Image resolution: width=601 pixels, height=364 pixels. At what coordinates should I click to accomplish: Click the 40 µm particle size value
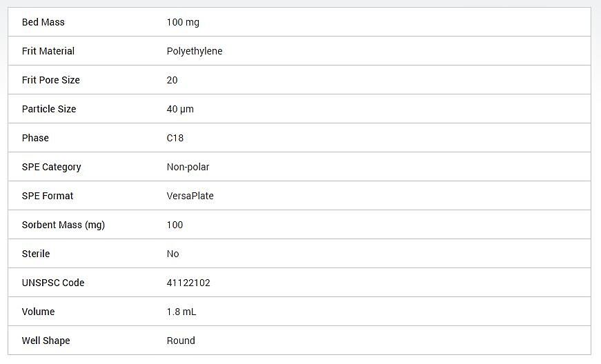180,109
